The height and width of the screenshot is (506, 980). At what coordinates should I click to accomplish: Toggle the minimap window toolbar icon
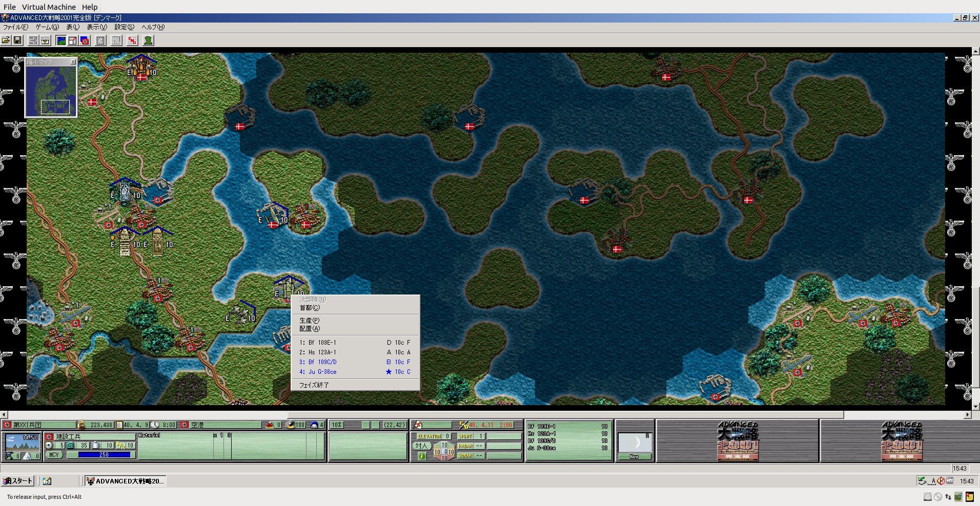click(73, 40)
